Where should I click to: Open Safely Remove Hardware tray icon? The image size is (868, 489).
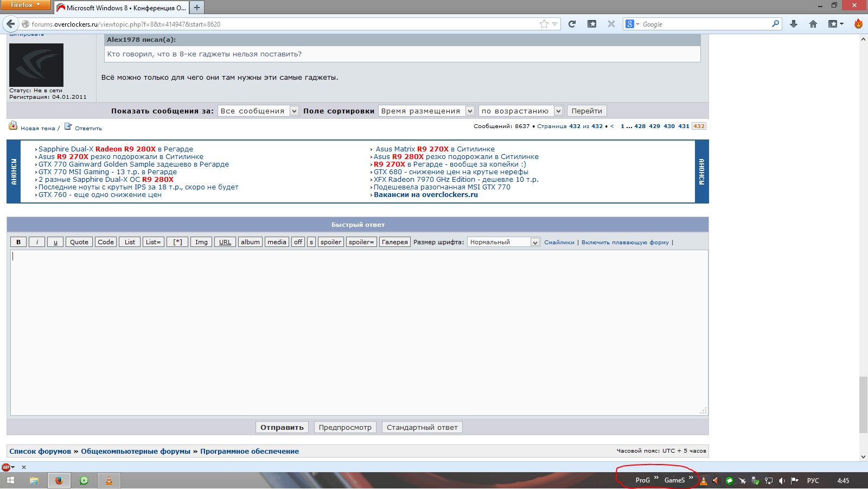[x=755, y=480]
